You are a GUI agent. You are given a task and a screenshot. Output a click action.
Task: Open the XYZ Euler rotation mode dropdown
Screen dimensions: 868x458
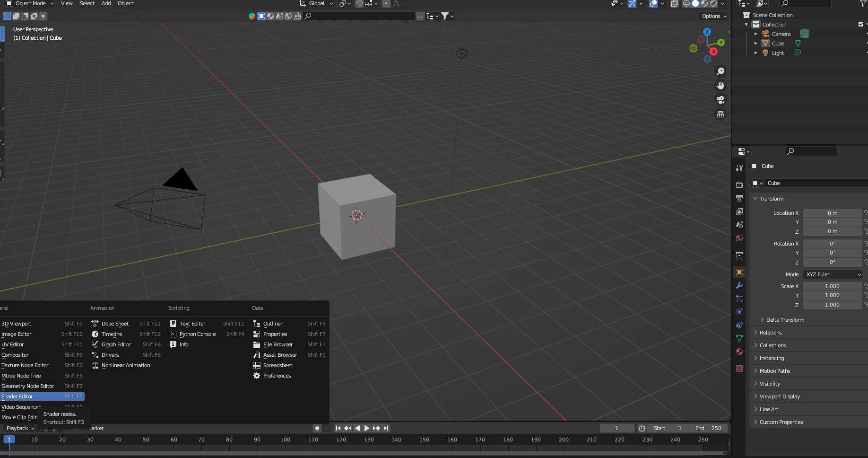(x=833, y=274)
